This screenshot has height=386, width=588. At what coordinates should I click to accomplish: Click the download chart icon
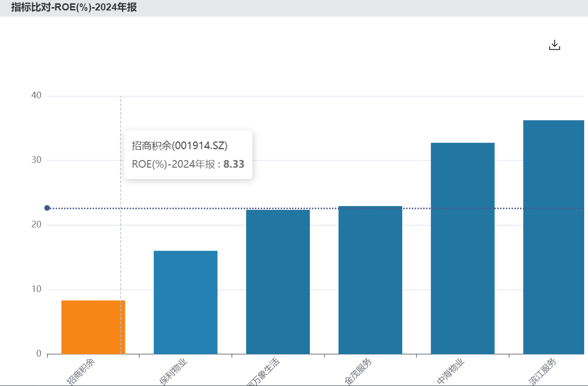[x=554, y=45]
